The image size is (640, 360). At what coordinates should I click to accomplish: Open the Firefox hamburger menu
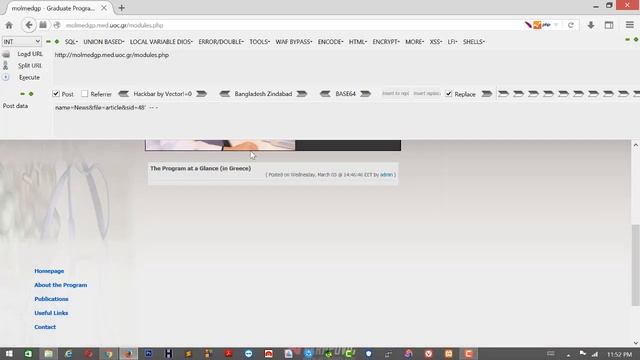(x=629, y=25)
